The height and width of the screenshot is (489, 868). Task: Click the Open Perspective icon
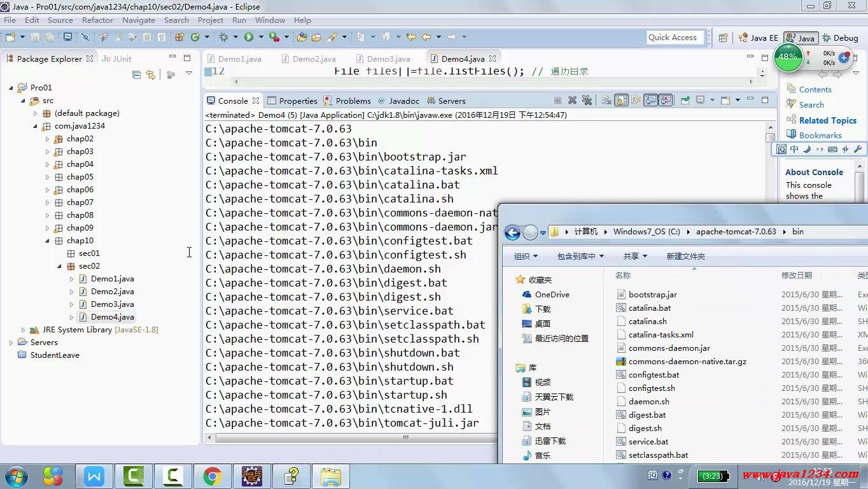(723, 38)
